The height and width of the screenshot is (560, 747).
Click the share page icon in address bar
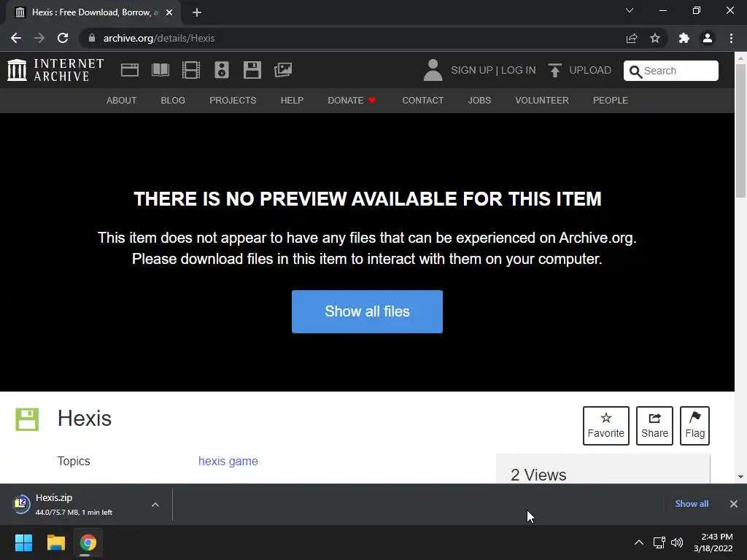pos(632,38)
